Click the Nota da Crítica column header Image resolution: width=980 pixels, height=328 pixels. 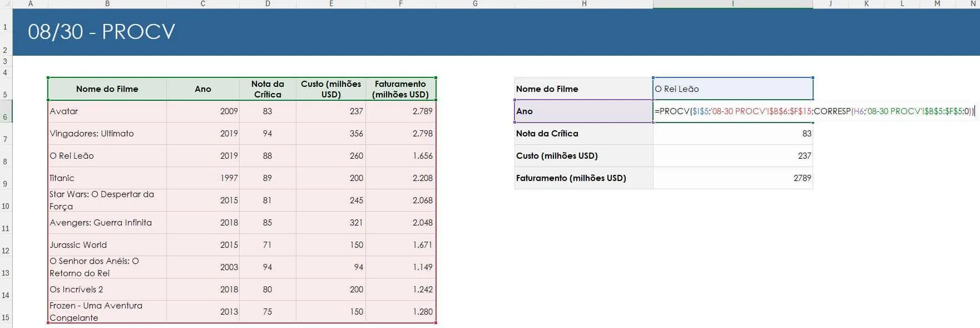click(268, 89)
